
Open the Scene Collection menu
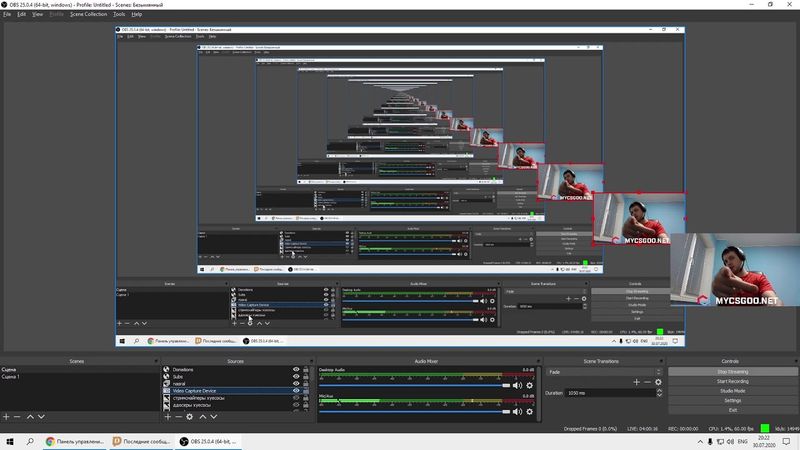point(88,15)
